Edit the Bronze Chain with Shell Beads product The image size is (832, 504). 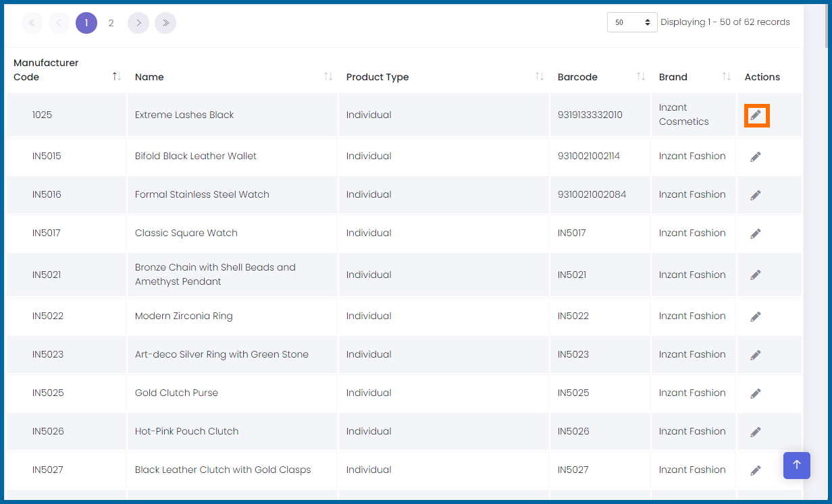756,275
